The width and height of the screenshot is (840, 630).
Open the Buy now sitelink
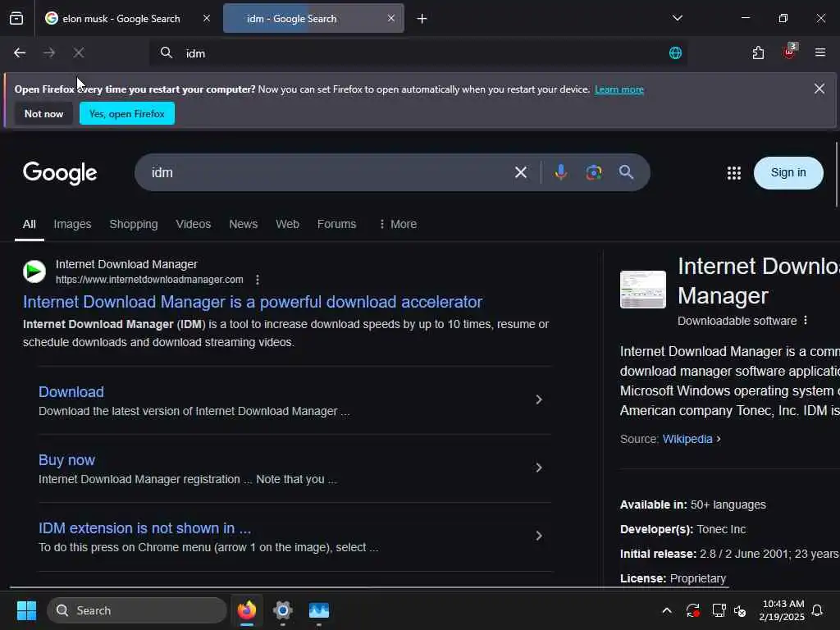[x=67, y=459]
